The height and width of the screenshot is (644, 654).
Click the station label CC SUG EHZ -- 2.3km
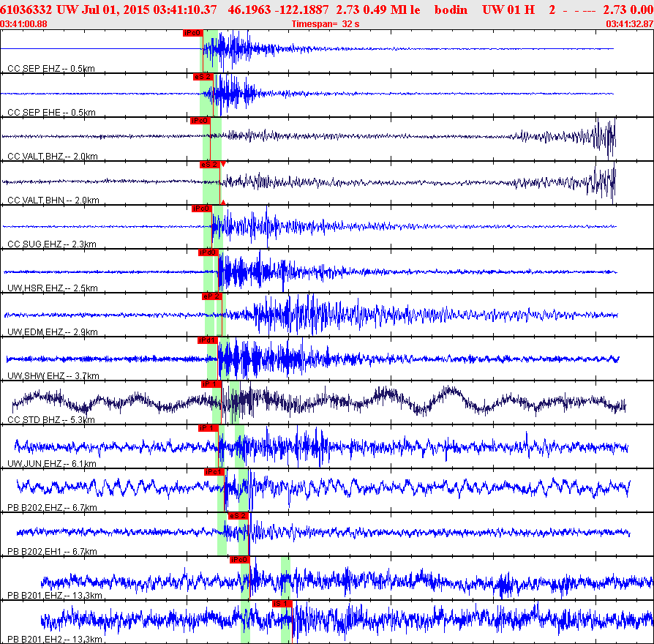coord(52,244)
